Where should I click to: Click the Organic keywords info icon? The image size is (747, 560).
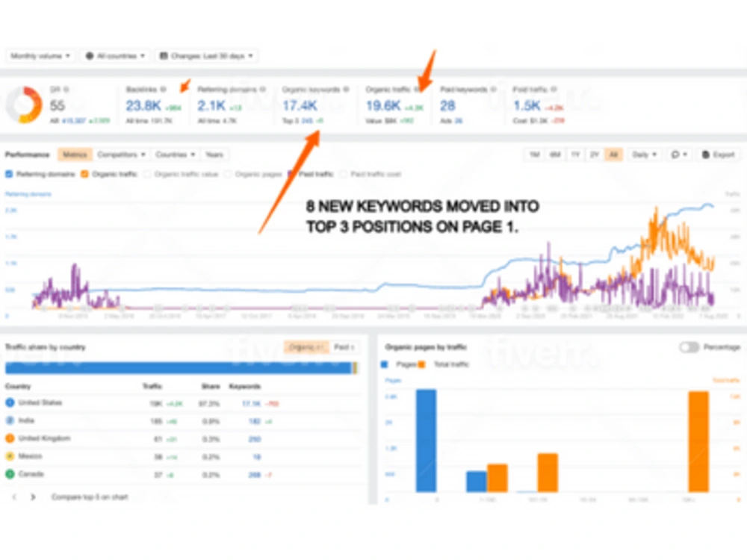pos(347,89)
